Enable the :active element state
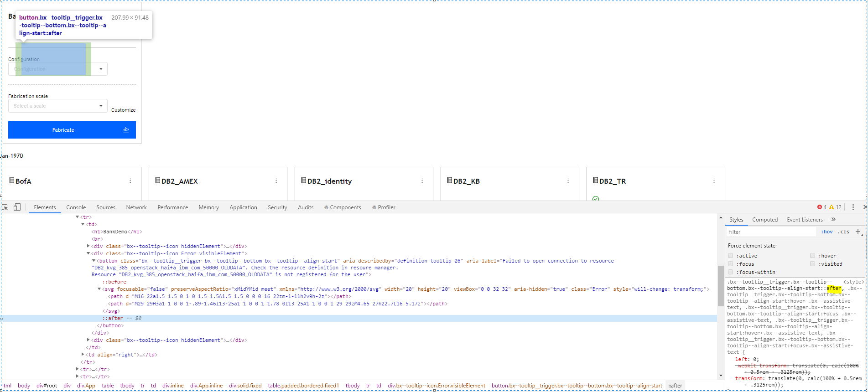 click(x=731, y=256)
